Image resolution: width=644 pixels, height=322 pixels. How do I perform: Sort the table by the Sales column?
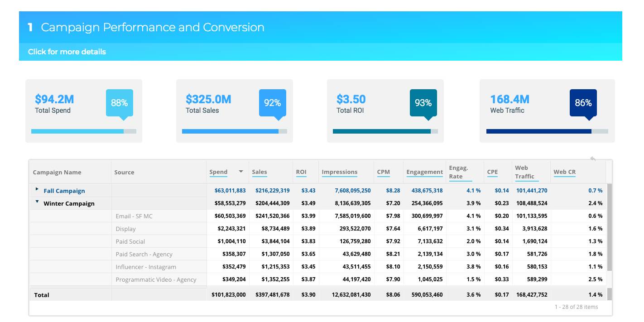click(259, 172)
